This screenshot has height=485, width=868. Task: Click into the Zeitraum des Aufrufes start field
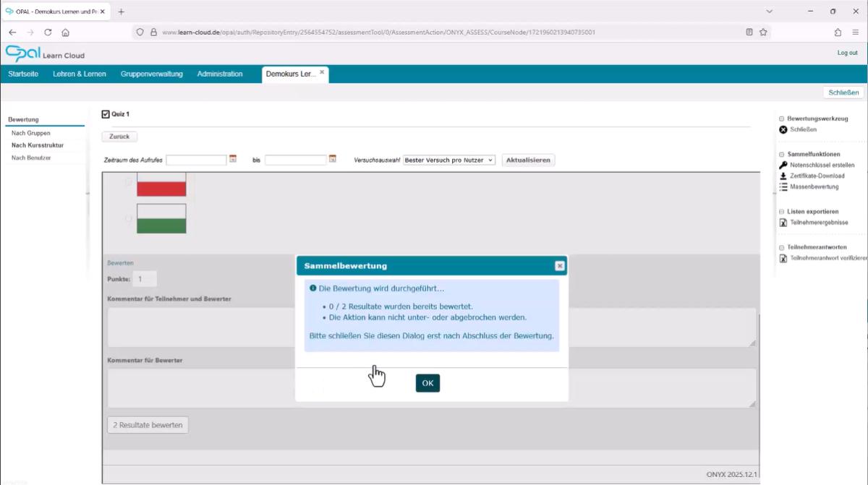196,160
